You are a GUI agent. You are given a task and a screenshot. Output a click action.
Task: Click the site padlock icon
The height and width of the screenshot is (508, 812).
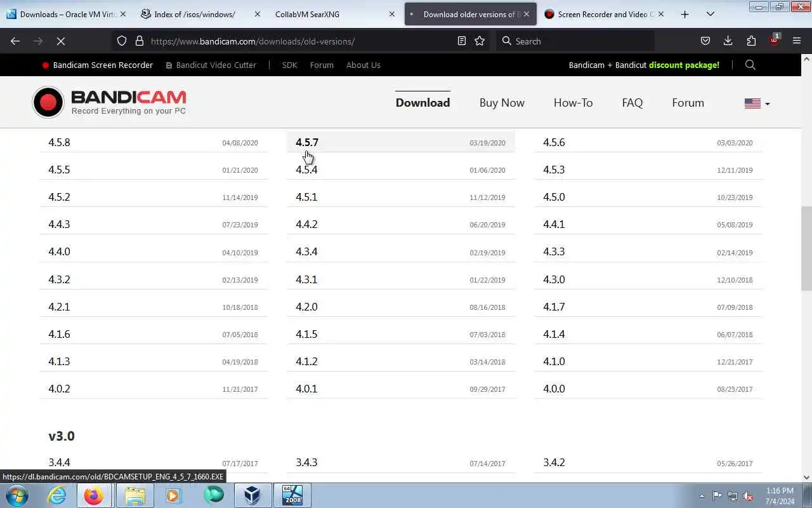coord(140,41)
